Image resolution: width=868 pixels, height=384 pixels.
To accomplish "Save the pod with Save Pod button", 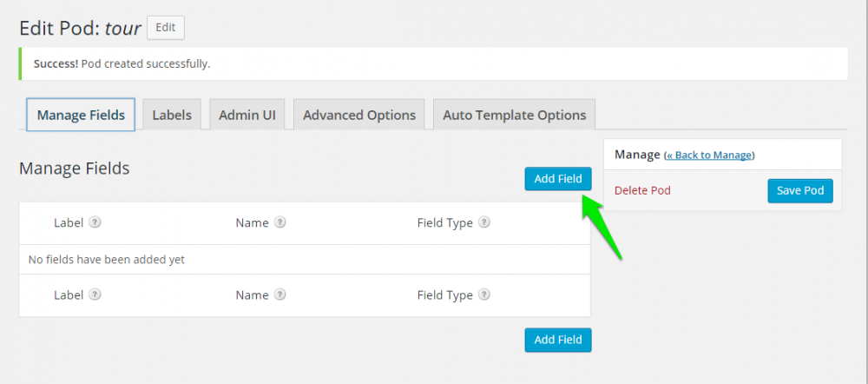I will [x=799, y=190].
